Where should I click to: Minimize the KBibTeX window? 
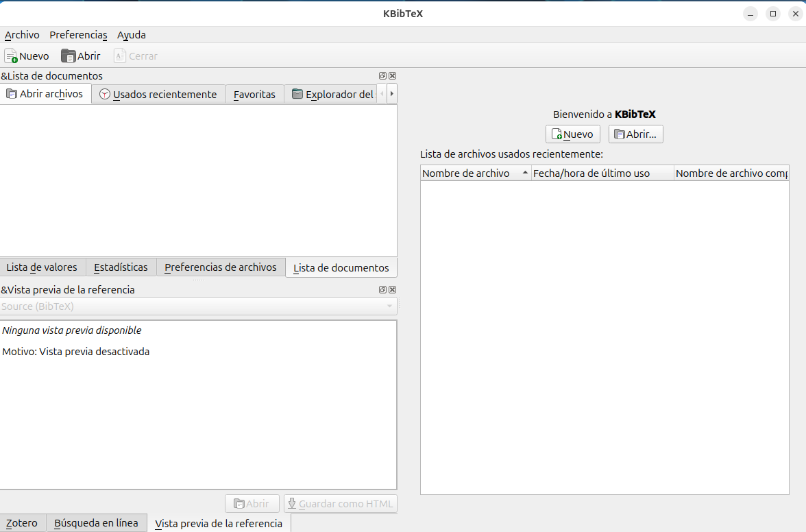[750, 14]
